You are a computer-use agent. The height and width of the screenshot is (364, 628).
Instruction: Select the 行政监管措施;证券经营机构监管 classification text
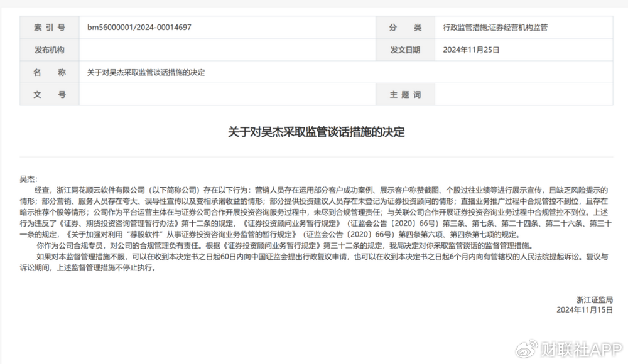point(495,28)
